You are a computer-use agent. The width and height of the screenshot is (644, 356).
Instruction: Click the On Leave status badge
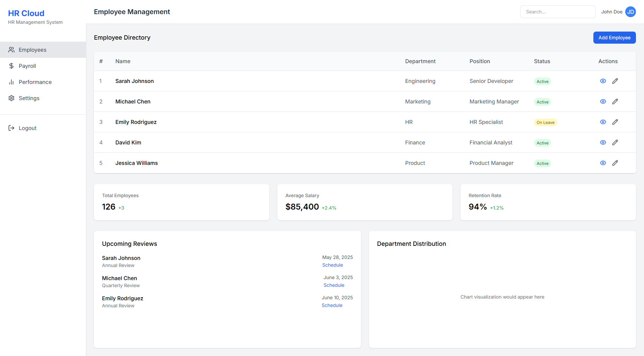click(x=545, y=122)
